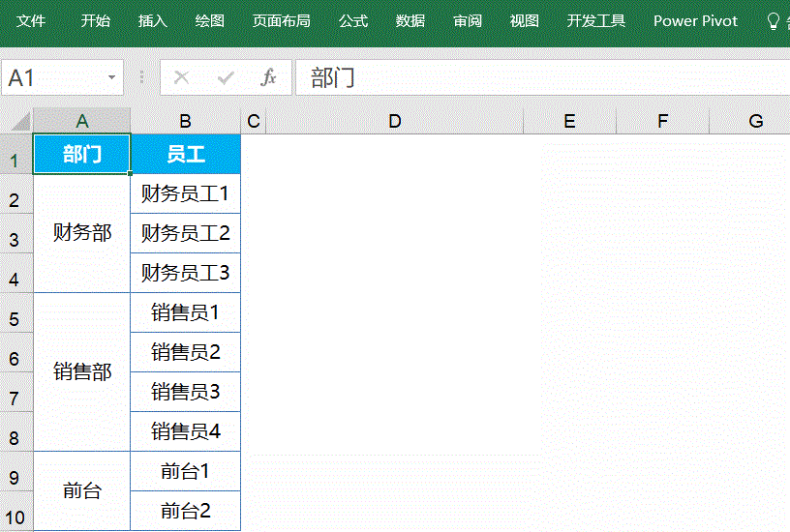
Task: Select the merged 财务部 cell
Action: coord(81,233)
